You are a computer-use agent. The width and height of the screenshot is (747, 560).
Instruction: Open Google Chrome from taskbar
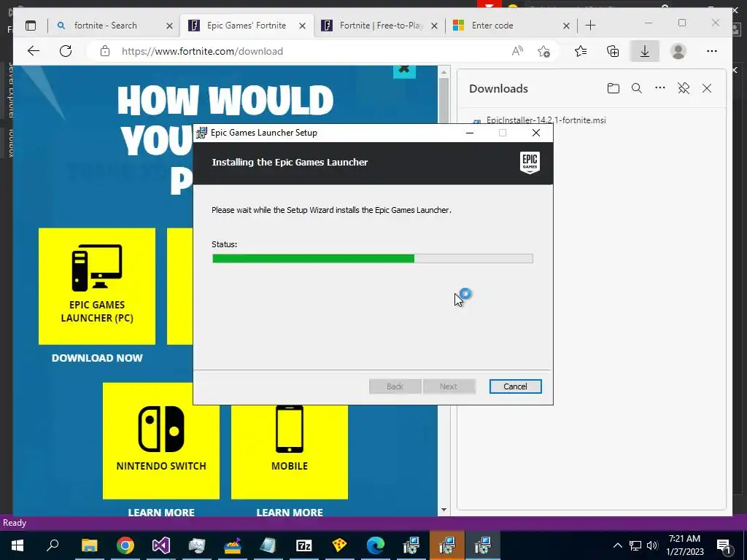coord(125,545)
